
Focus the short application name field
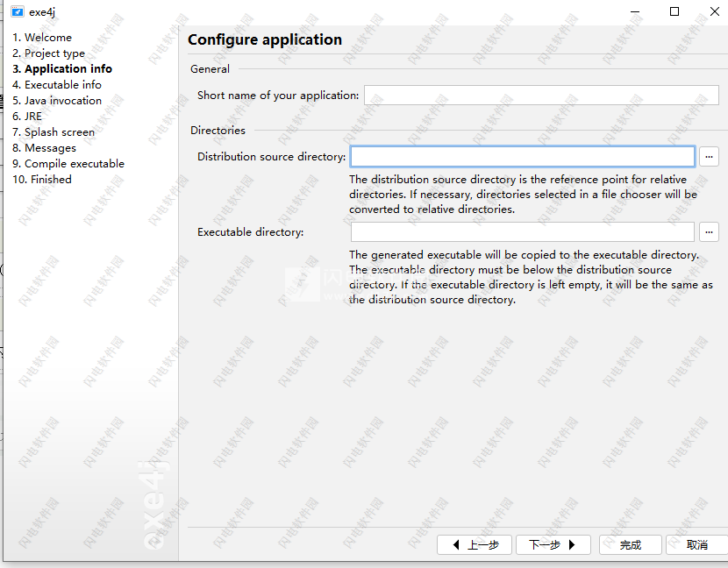pos(541,96)
